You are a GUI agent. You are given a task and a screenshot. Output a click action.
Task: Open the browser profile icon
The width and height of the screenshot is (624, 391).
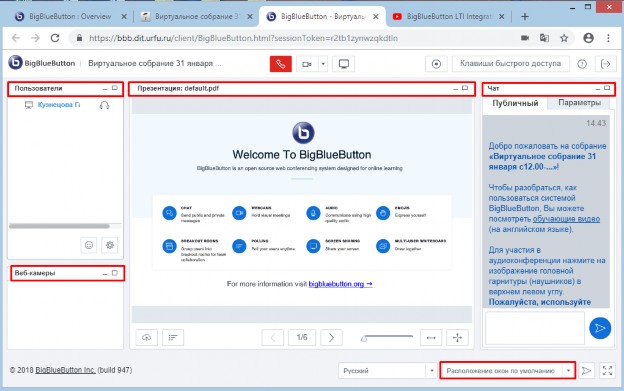coord(589,38)
